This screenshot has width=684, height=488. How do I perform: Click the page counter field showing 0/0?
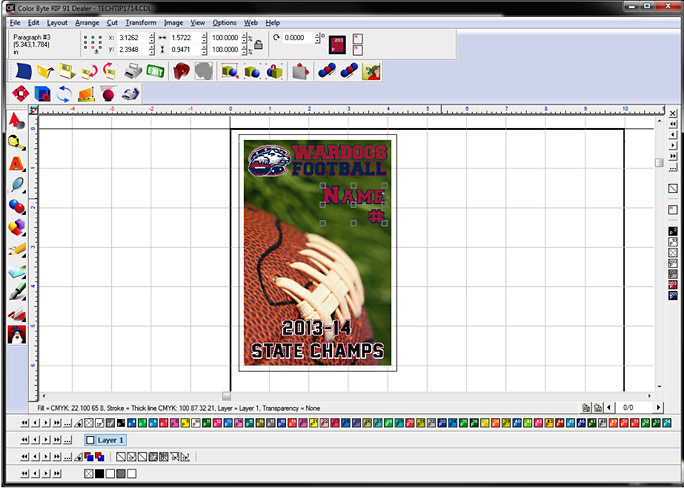click(635, 408)
